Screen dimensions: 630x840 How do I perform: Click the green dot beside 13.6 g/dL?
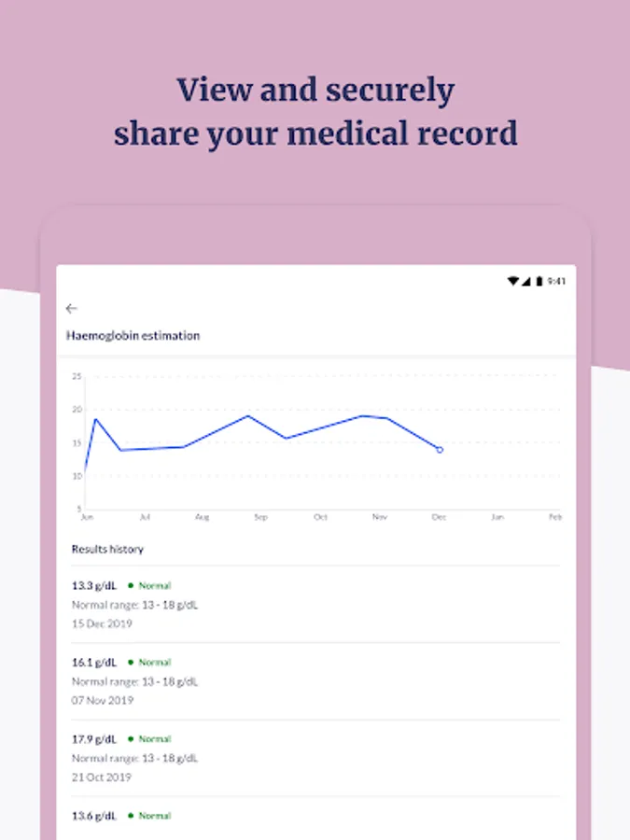pos(131,816)
